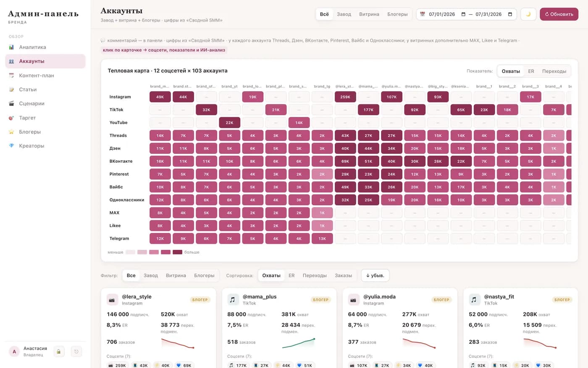The height and width of the screenshot is (368, 588).
Task: Click the Блогеры star icon in the sidebar
Action: tap(11, 132)
